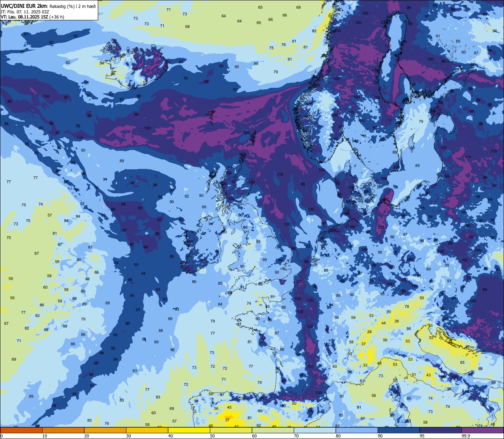The height and width of the screenshot is (439, 504).
Task: Click the '(+36 h)' forecast offset text
Action: point(57,17)
